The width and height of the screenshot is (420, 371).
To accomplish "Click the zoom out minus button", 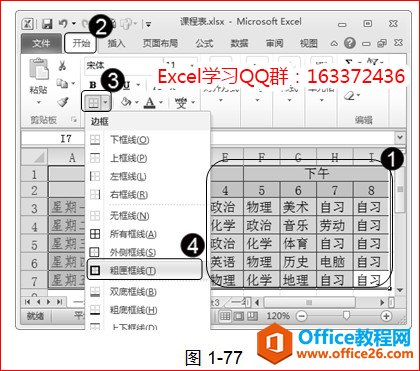I will (302, 316).
